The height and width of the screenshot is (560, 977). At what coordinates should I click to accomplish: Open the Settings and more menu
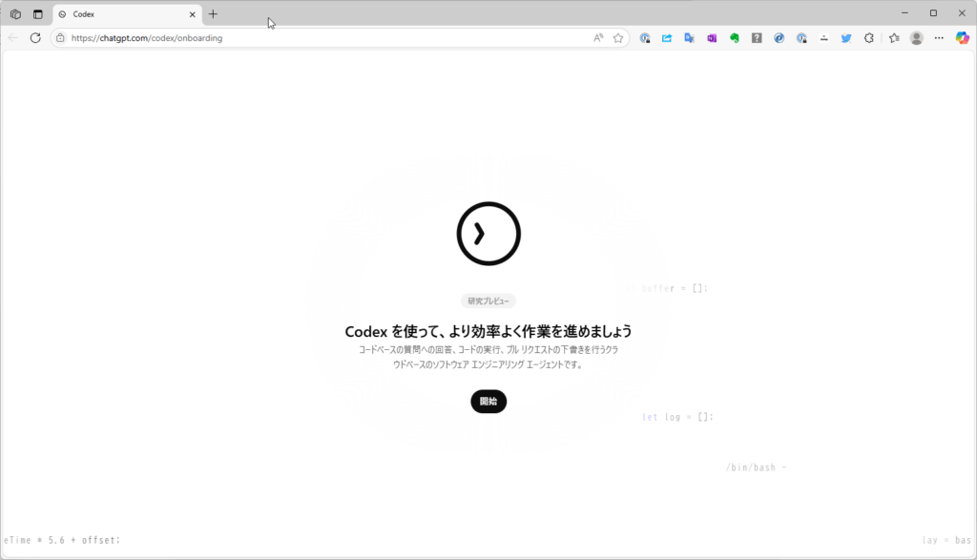coord(939,38)
